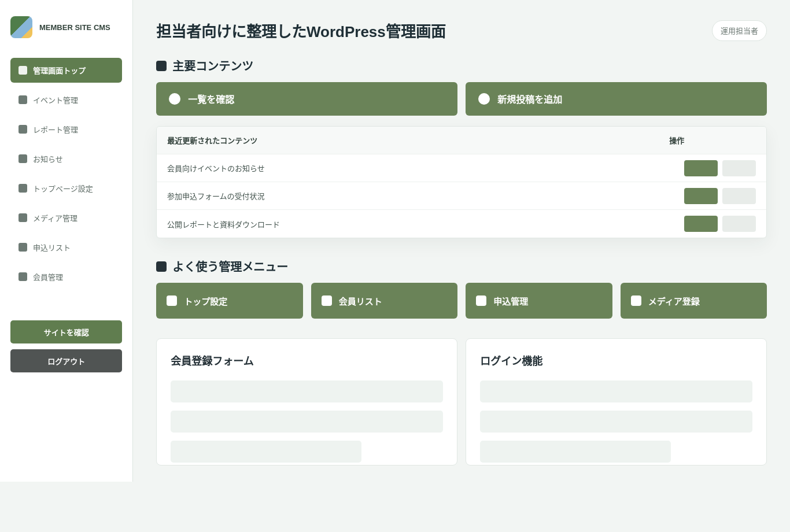Image resolution: width=790 pixels, height=532 pixels.
Task: Click the 参加申込フォームの受付状況 row text
Action: pos(216,196)
